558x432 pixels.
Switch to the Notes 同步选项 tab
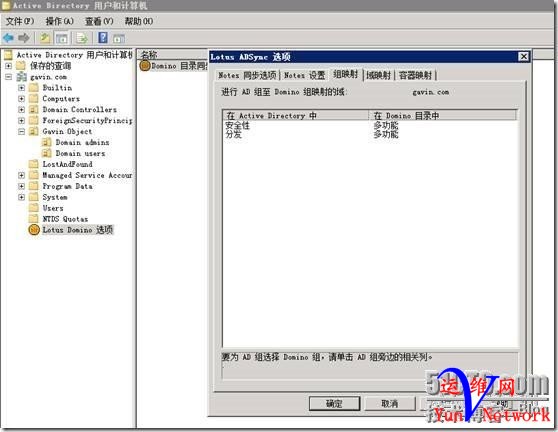[247, 75]
